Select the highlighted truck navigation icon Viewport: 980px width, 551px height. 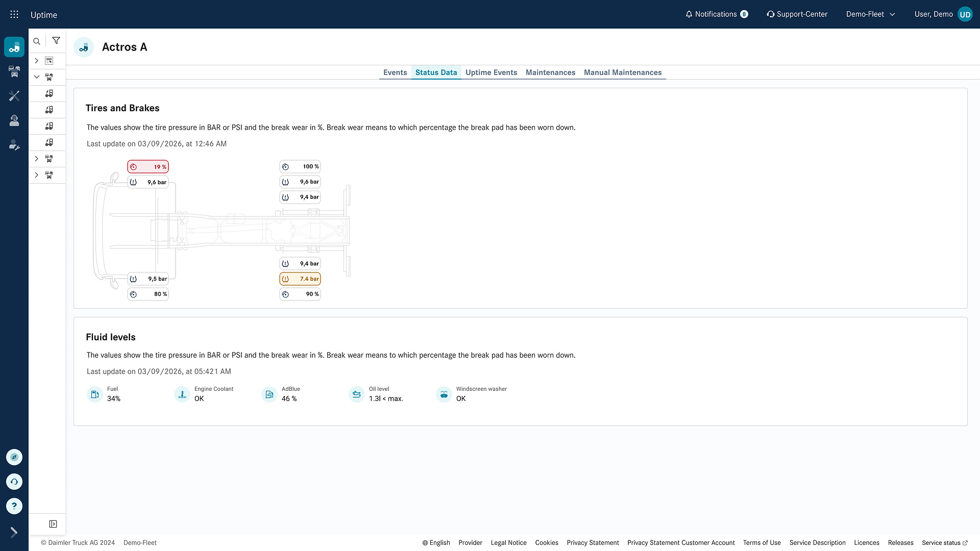pos(14,47)
